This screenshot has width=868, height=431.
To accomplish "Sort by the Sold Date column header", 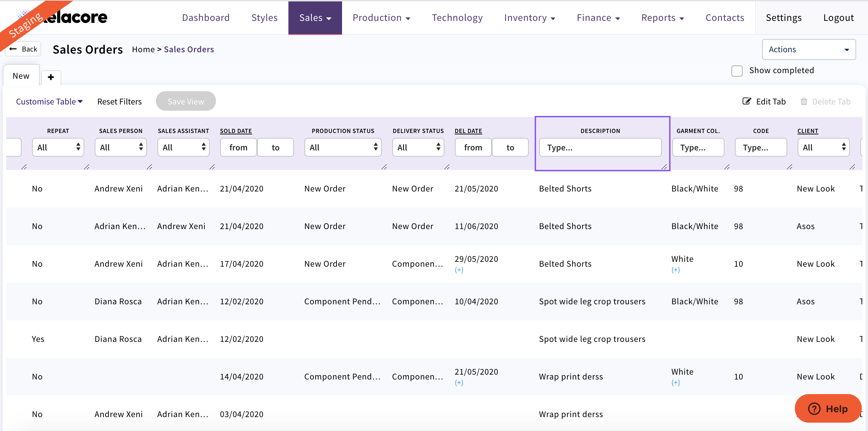I will (x=236, y=131).
